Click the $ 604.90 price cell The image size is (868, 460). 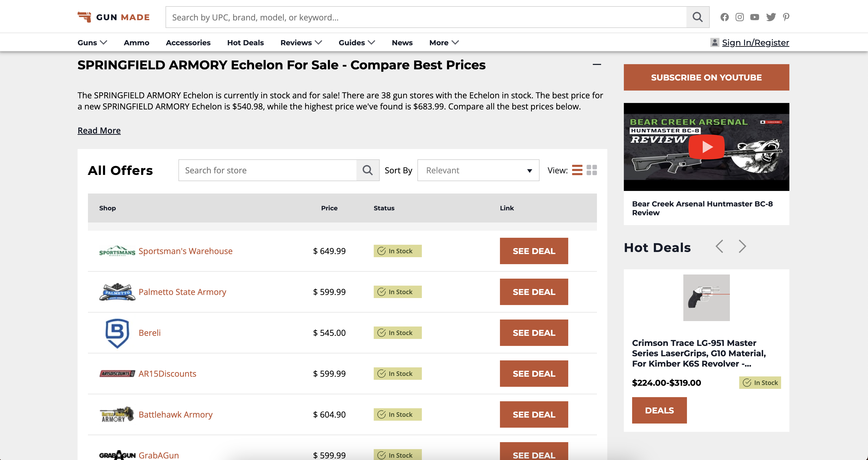point(329,414)
